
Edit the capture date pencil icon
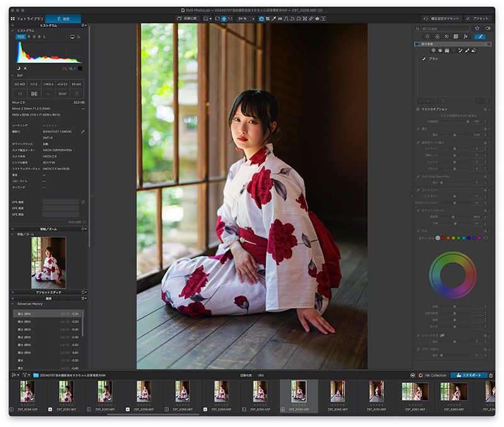[83, 132]
